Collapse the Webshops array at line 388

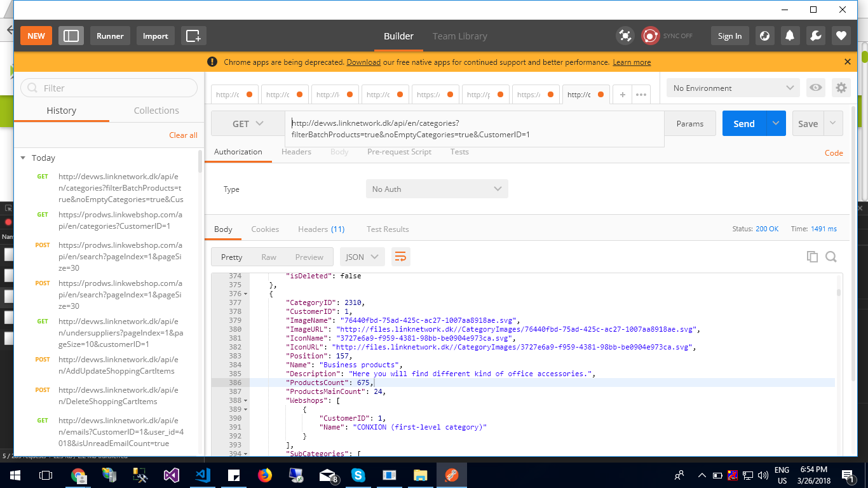tap(246, 401)
